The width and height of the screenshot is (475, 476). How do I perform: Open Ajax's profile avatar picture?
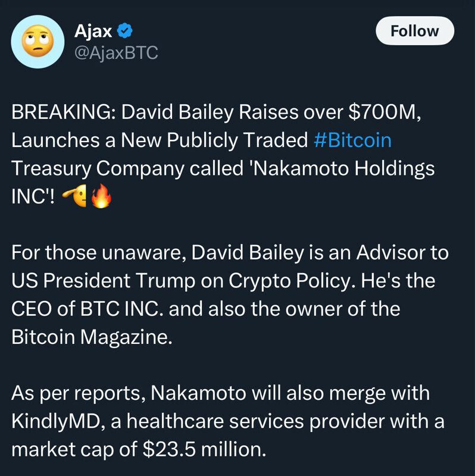[x=38, y=42]
